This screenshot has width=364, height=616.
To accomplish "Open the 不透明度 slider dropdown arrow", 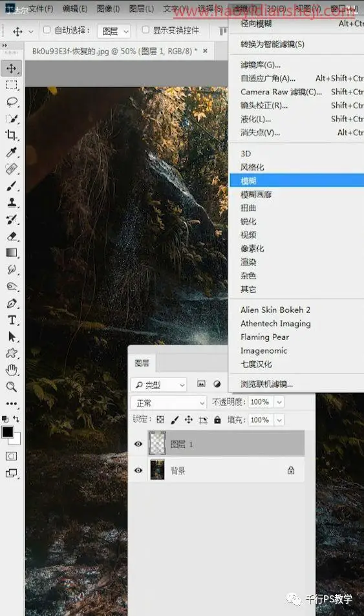I will pyautogui.click(x=279, y=402).
